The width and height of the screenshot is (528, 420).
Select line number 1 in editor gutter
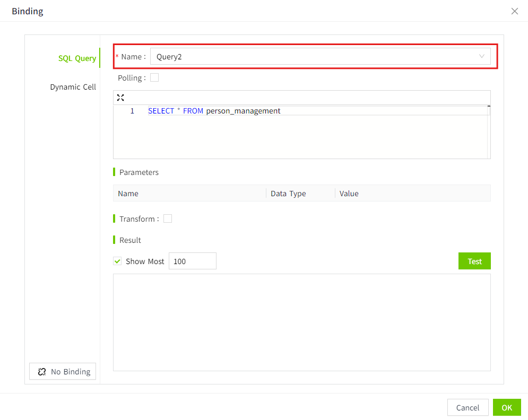tap(132, 111)
